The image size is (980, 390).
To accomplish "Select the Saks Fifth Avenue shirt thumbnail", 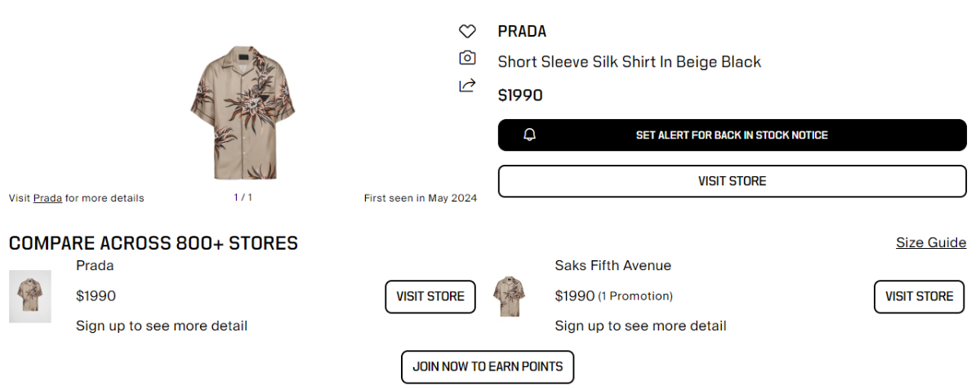I will click(510, 296).
